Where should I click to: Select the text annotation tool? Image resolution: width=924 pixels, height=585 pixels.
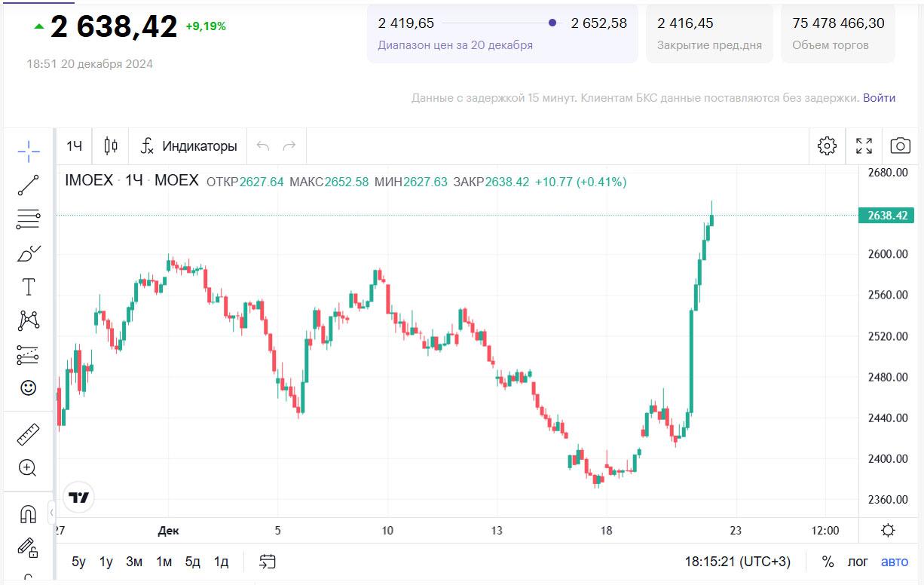[29, 287]
